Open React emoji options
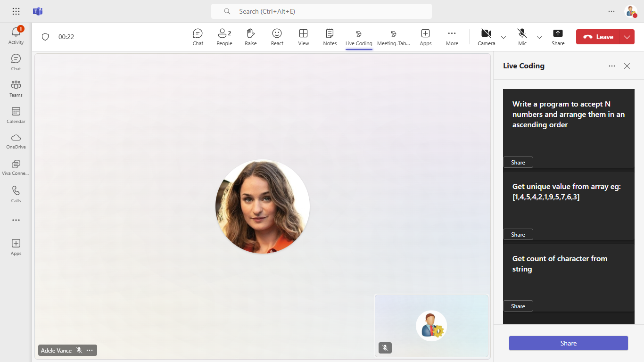644x362 pixels. point(277,37)
